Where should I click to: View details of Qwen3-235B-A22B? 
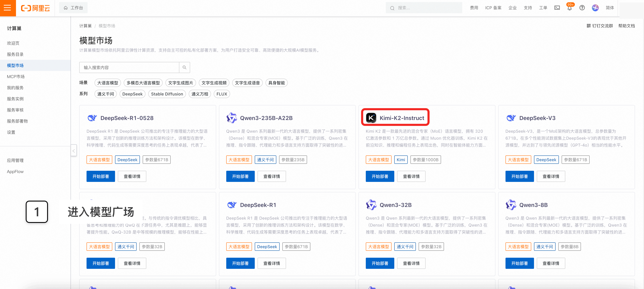[271, 176]
